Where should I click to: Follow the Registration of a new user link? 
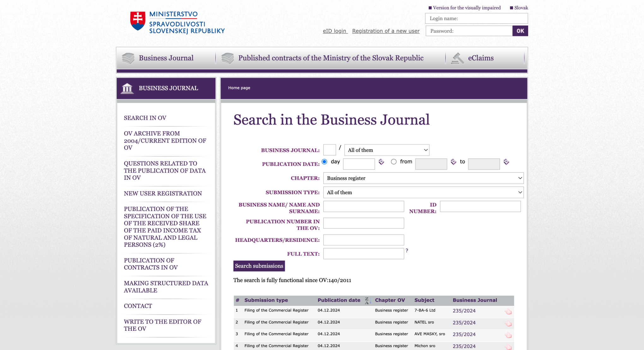[x=386, y=31]
